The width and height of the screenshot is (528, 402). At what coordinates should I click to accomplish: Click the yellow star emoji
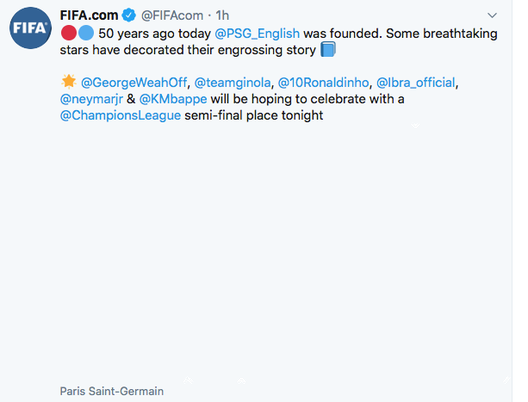point(69,82)
